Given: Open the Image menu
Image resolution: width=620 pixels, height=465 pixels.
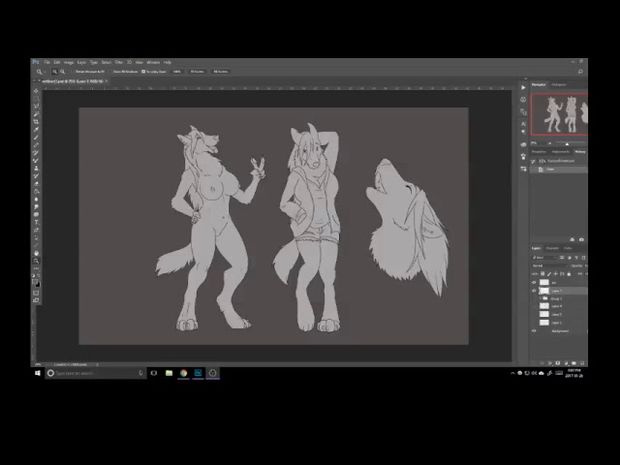Looking at the screenshot, I should [69, 62].
